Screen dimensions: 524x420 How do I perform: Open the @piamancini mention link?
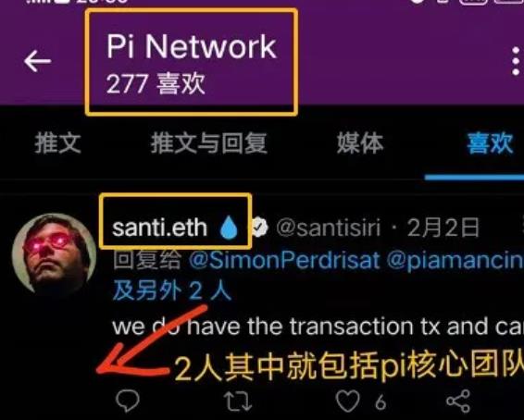tap(455, 260)
